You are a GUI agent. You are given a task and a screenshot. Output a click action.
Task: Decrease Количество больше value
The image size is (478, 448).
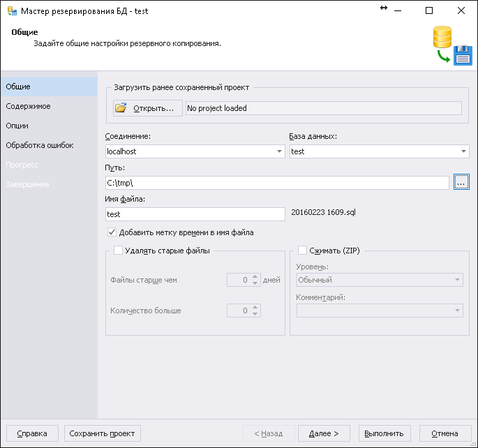[255, 314]
